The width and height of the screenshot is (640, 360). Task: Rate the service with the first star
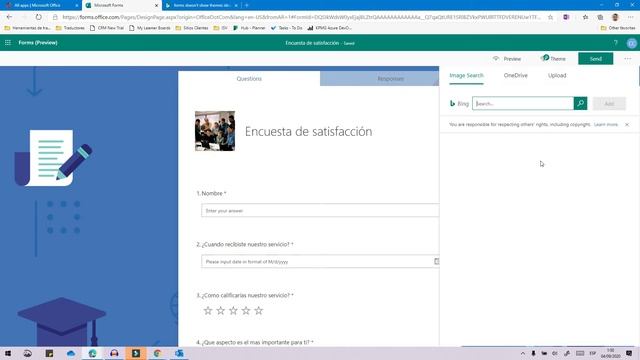tap(208, 311)
